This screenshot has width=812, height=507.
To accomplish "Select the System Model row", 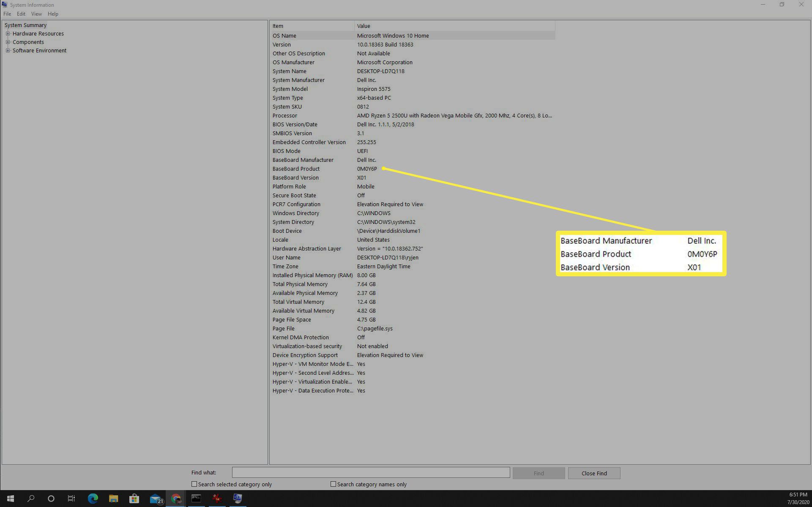I will (x=413, y=89).
